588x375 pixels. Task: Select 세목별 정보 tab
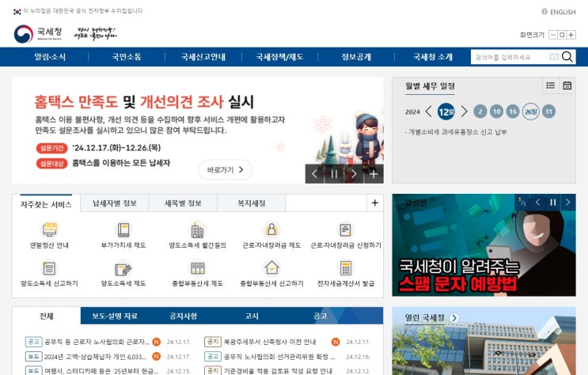(183, 203)
